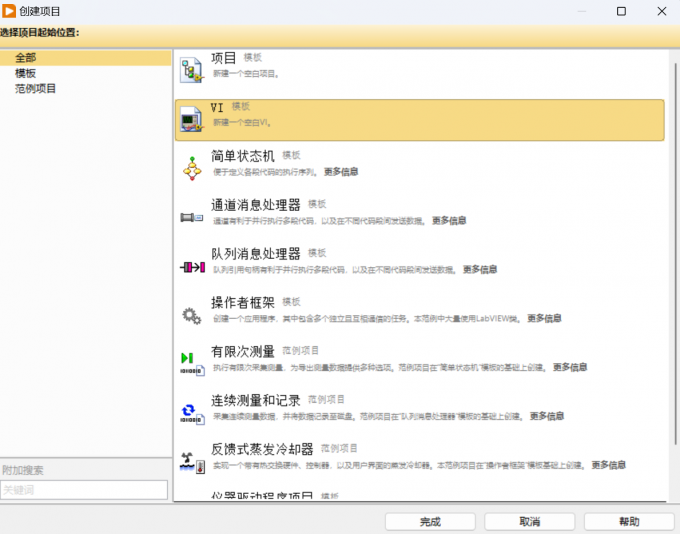
Task: Click the 新建一个空白VI description text
Action: (242, 123)
